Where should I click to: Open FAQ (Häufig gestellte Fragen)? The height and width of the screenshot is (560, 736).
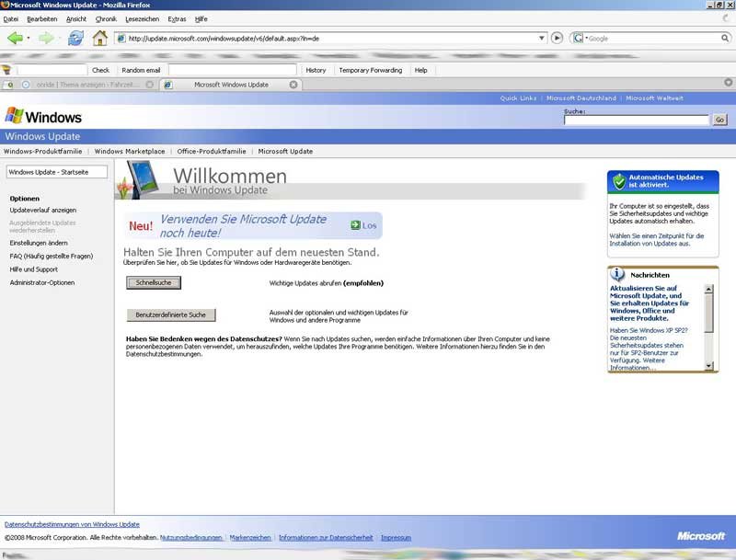[x=52, y=256]
